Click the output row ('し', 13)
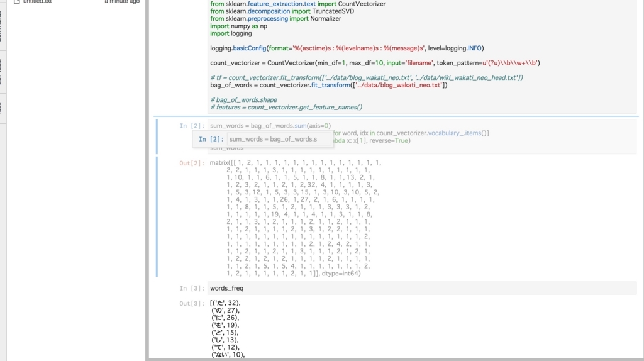The width and height of the screenshot is (644, 361). (x=225, y=340)
